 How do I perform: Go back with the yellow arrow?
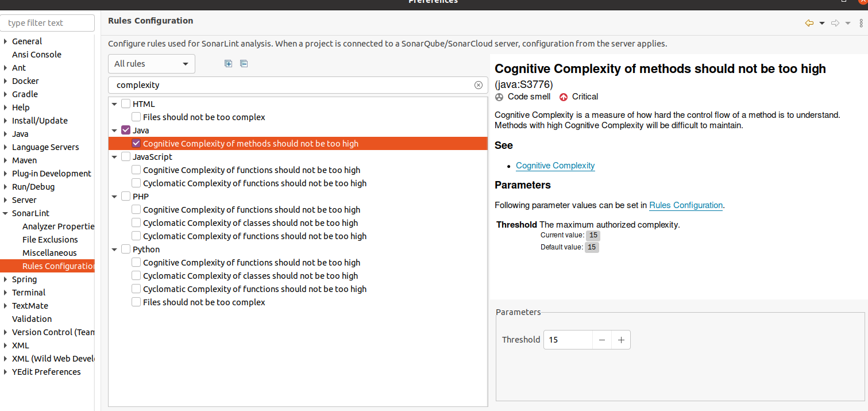point(809,23)
